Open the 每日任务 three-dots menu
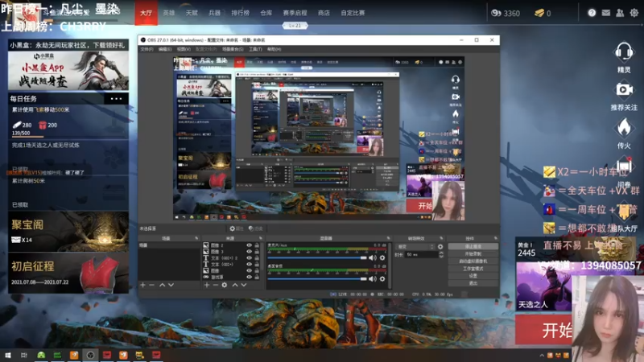The width and height of the screenshot is (644, 362). [116, 98]
